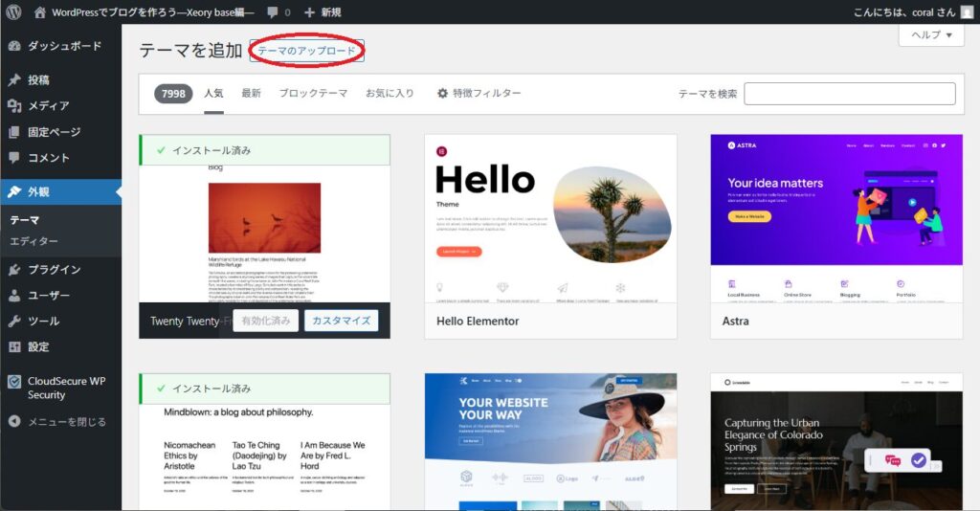Open the ヘルプ dropdown tab

point(931,35)
